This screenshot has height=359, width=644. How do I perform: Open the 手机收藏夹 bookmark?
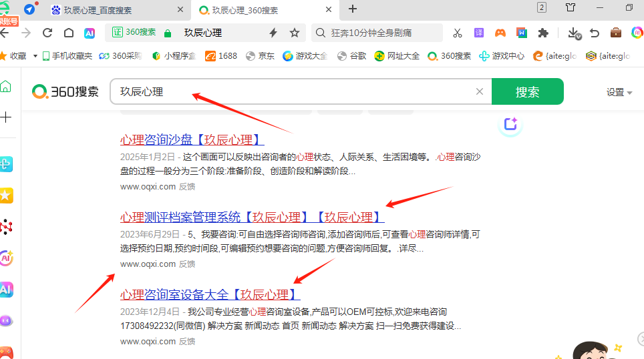(x=67, y=56)
